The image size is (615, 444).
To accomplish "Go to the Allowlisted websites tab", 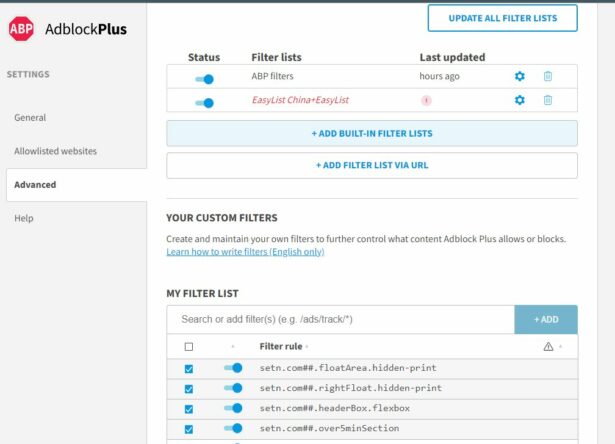I will (55, 151).
